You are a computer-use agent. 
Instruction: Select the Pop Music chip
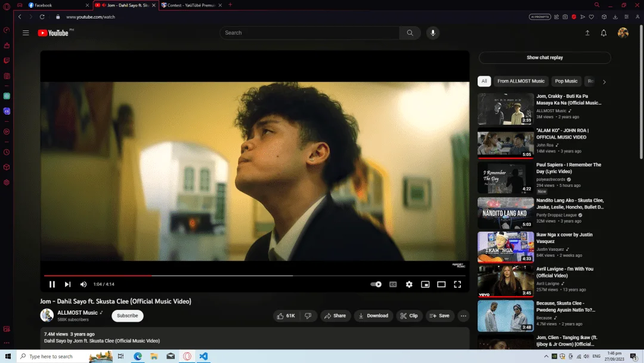[566, 81]
